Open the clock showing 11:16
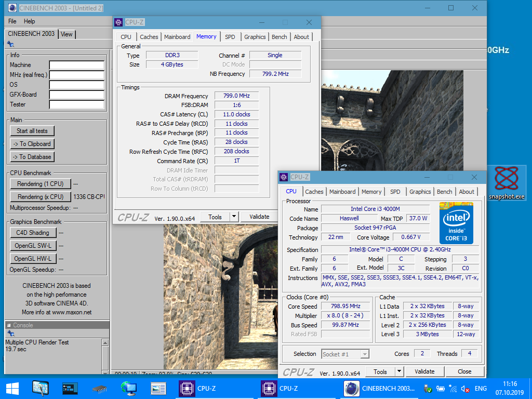Screen dimensions: 532x399 510,389
